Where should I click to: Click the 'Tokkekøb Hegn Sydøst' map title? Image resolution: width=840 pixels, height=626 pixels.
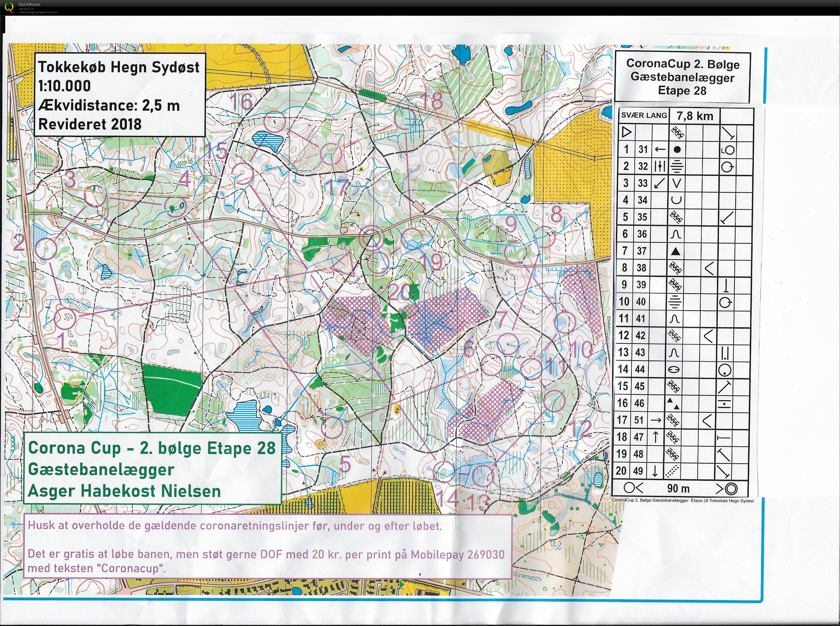click(x=119, y=67)
